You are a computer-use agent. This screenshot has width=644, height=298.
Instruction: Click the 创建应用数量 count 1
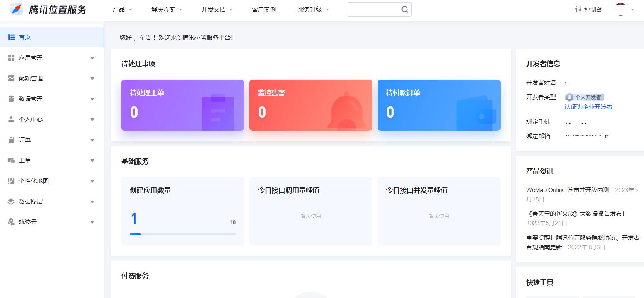pyautogui.click(x=134, y=219)
